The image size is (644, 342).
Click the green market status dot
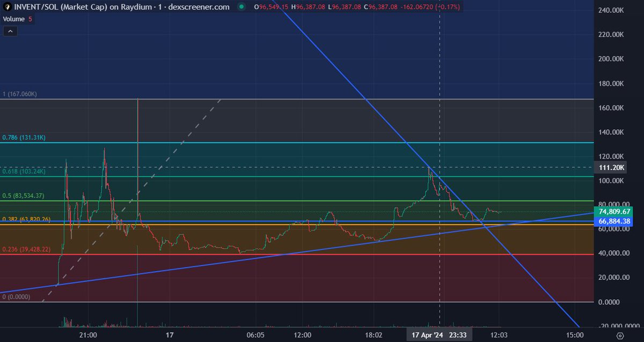242,7
